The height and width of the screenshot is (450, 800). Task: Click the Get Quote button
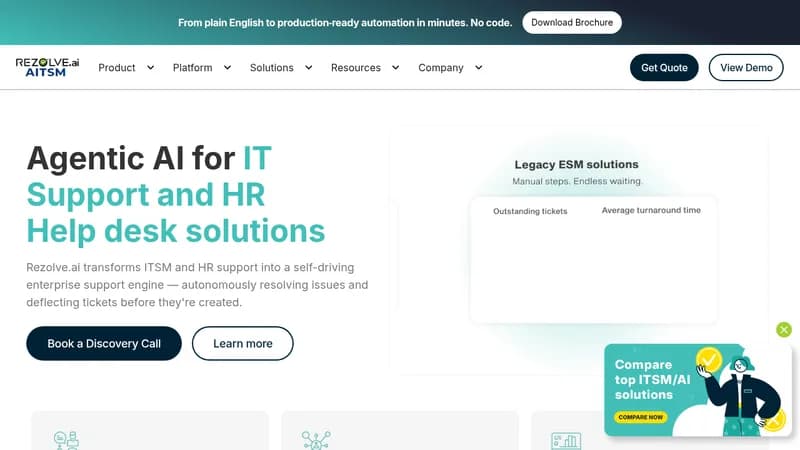pos(664,67)
